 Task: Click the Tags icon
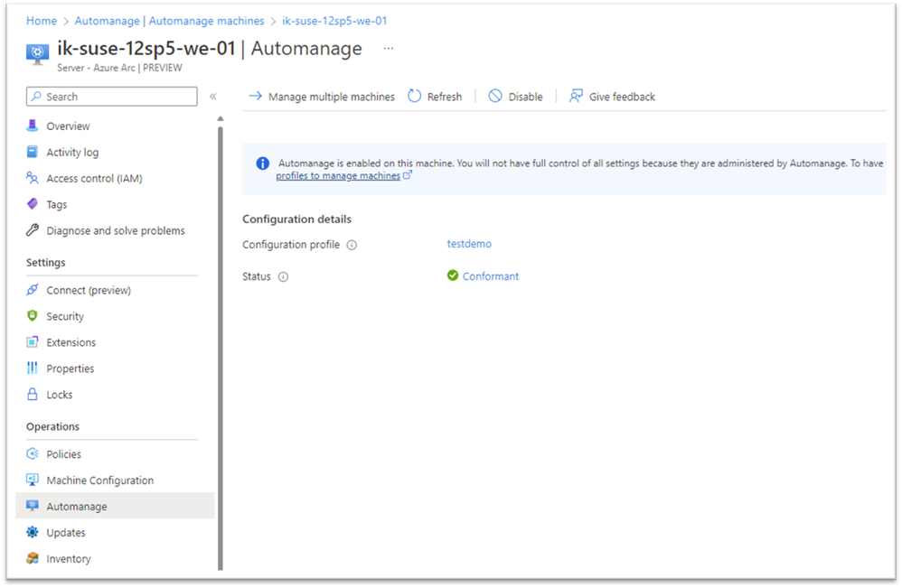pos(33,204)
